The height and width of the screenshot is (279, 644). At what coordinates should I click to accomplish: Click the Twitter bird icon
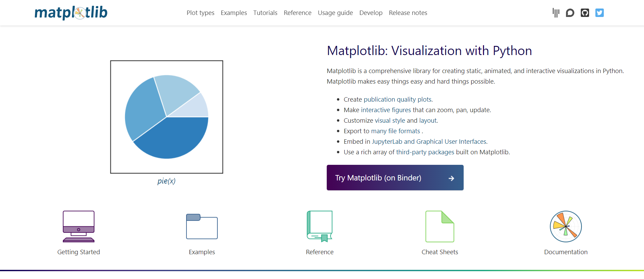click(x=600, y=13)
